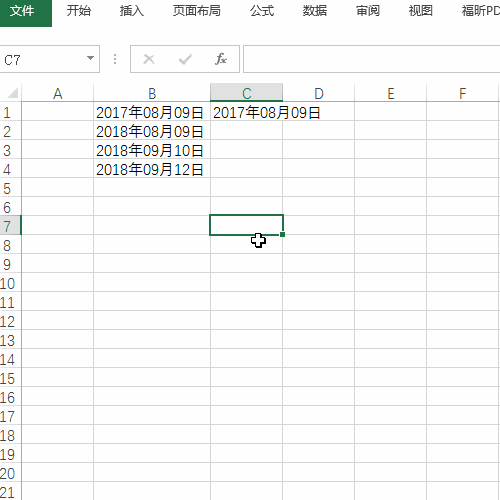Screen dimensions: 500x500
Task: Select row 10 header
Action: tap(10, 283)
